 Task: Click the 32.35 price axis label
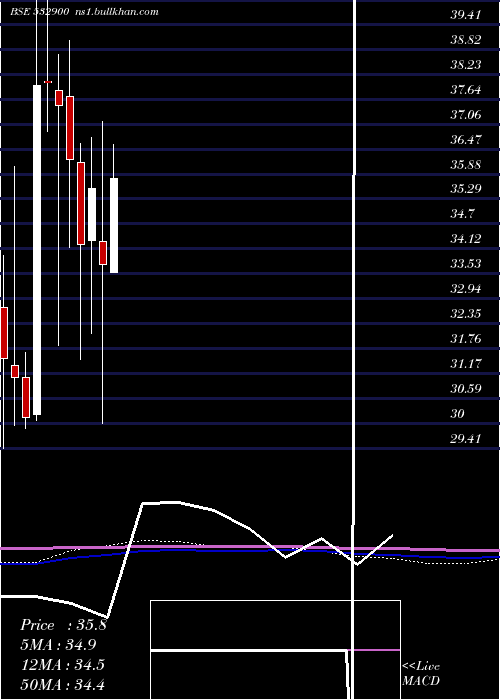click(465, 314)
